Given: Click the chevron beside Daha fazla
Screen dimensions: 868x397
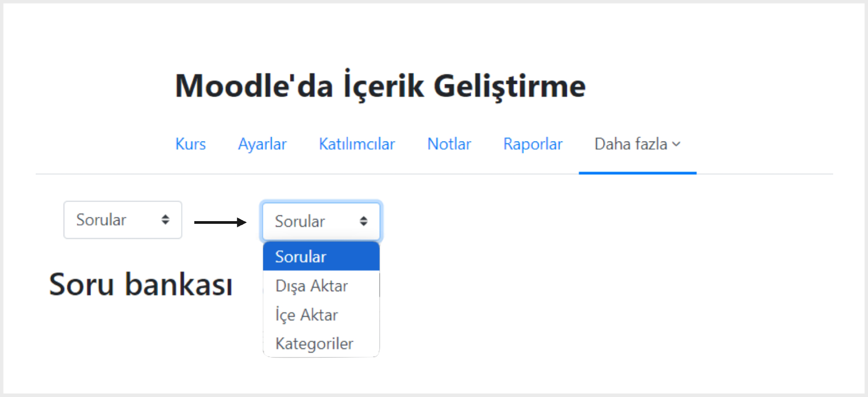Looking at the screenshot, I should click(x=676, y=144).
